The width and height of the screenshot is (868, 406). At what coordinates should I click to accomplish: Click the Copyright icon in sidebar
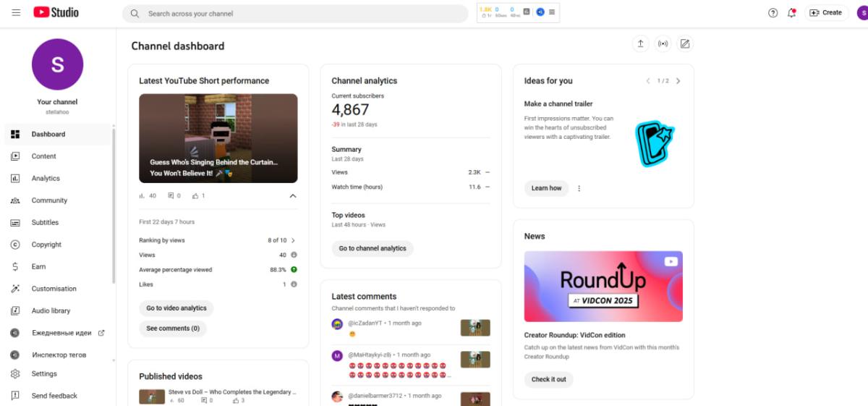click(15, 245)
